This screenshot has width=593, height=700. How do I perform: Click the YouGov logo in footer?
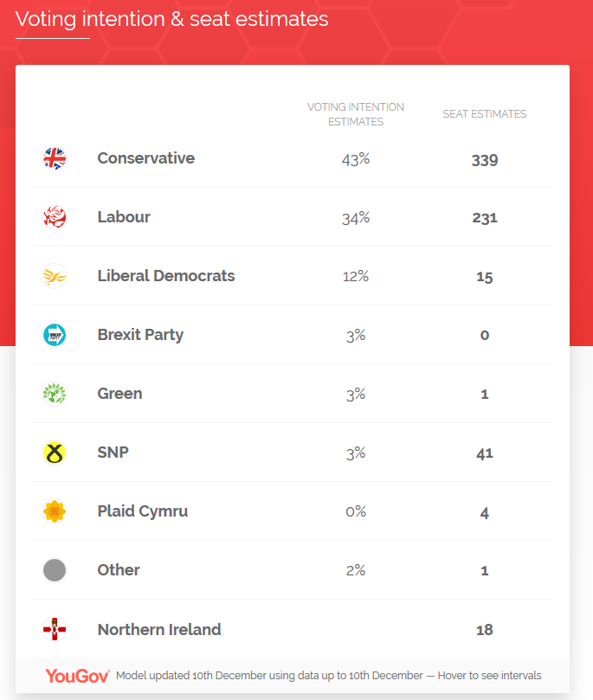(x=78, y=676)
